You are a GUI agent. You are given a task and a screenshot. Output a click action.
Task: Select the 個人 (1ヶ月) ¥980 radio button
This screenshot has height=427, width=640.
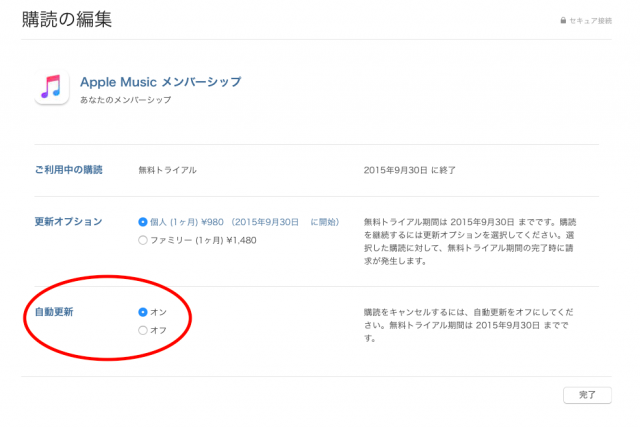tap(142, 221)
